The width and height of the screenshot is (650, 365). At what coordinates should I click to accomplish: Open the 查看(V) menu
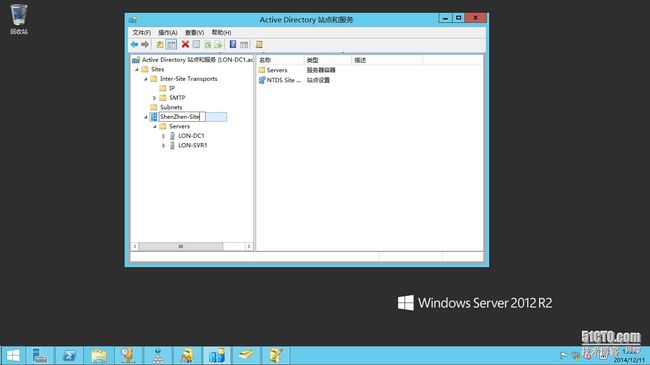pyautogui.click(x=194, y=32)
